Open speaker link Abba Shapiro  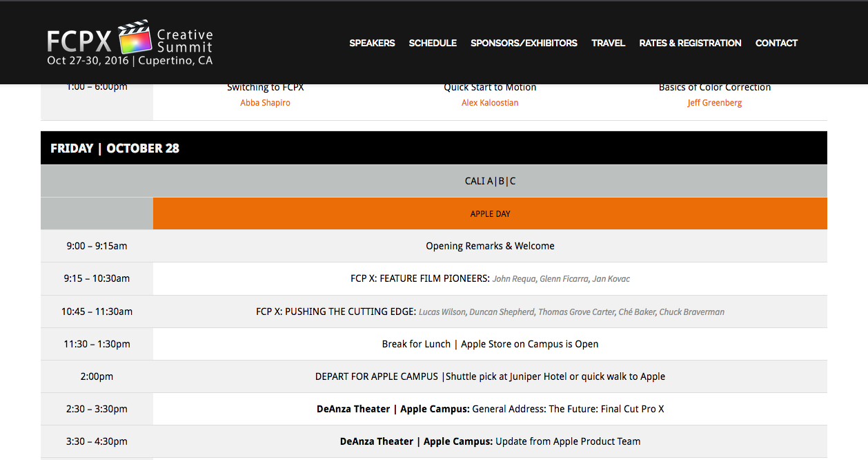pos(266,103)
